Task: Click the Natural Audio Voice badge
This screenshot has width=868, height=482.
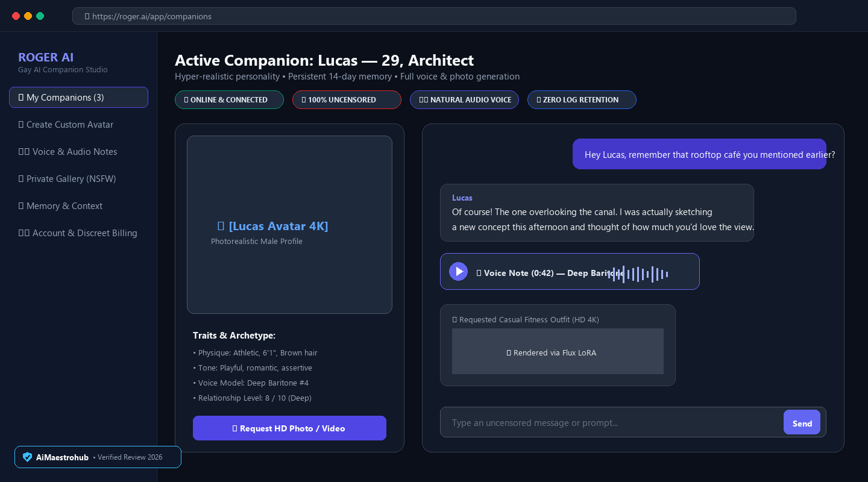Action: 464,100
